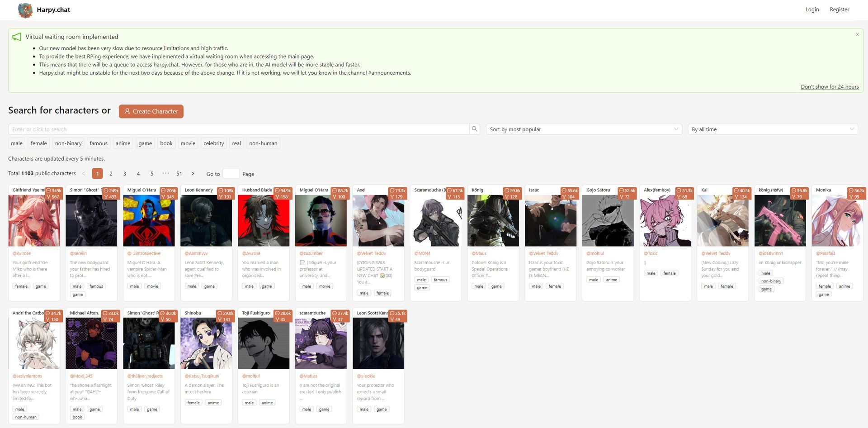This screenshot has width=868, height=428.
Task: Open creator @sereiin profile link
Action: coord(78,253)
